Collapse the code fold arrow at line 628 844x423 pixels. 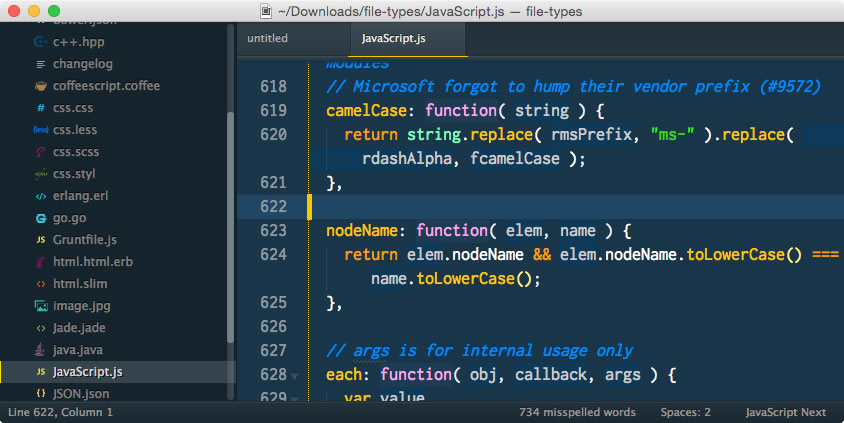[294, 377]
